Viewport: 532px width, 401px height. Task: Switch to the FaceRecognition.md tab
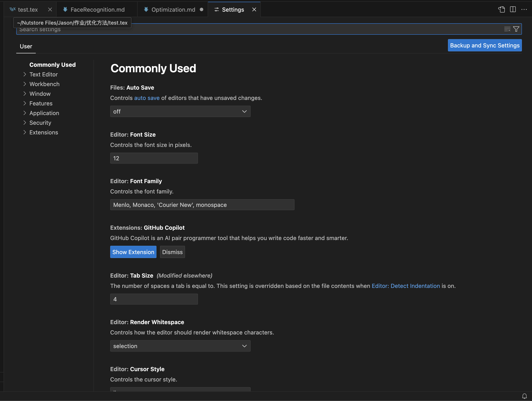click(x=97, y=9)
